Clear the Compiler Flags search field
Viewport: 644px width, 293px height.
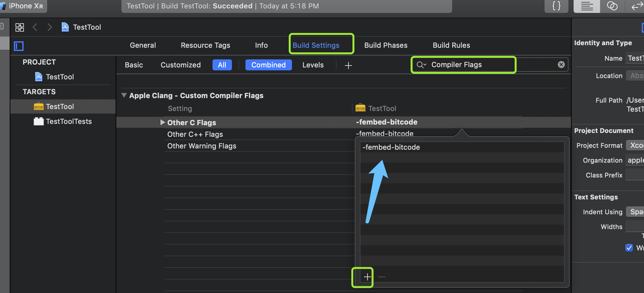[561, 65]
